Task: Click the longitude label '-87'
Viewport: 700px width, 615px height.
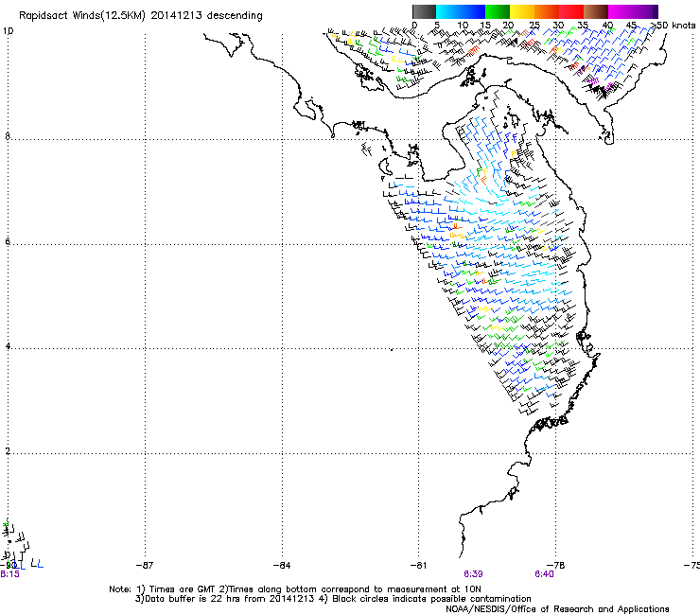Action: point(145,566)
